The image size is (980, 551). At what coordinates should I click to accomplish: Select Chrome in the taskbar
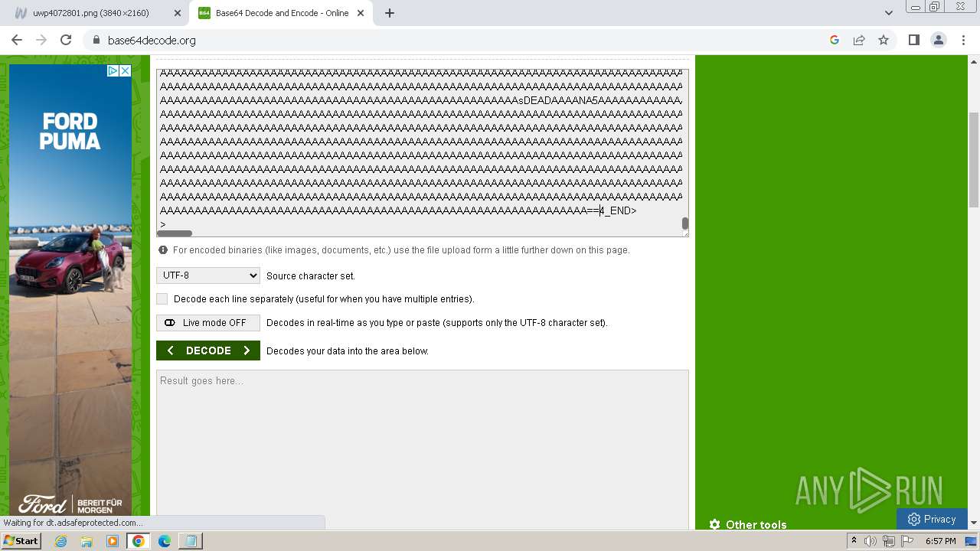[x=139, y=541]
